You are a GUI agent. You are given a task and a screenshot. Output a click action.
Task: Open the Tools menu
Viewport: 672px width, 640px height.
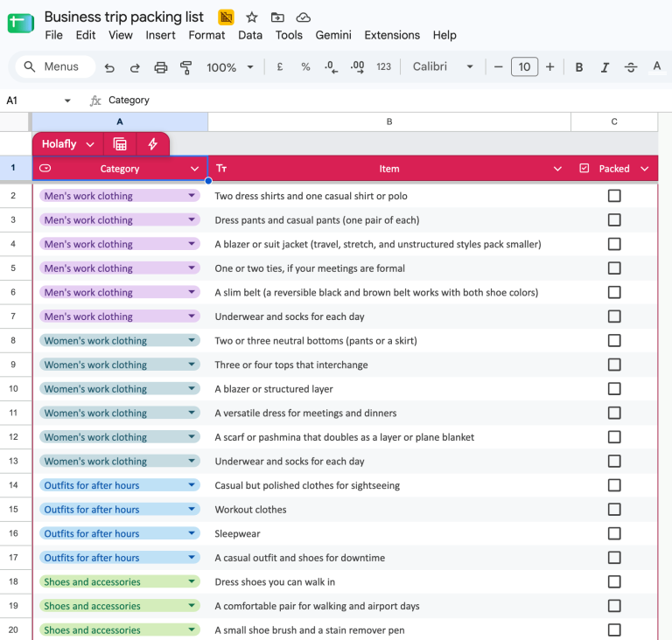coord(289,35)
